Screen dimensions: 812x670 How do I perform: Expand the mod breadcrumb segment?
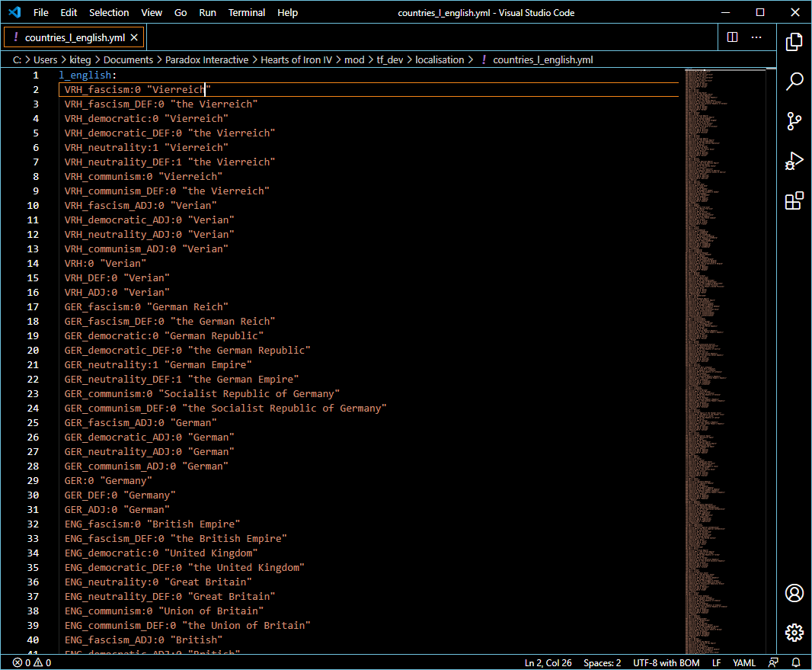354,59
